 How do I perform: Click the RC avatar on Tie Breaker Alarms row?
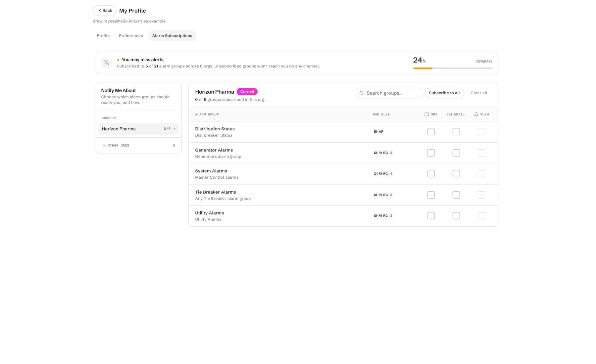tap(385, 195)
